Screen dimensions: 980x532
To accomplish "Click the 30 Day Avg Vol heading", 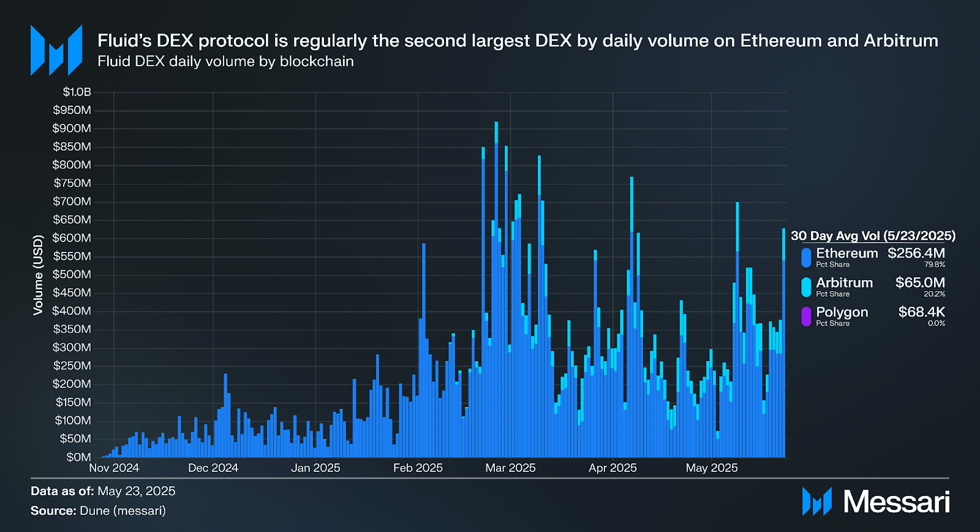I will pos(873,236).
